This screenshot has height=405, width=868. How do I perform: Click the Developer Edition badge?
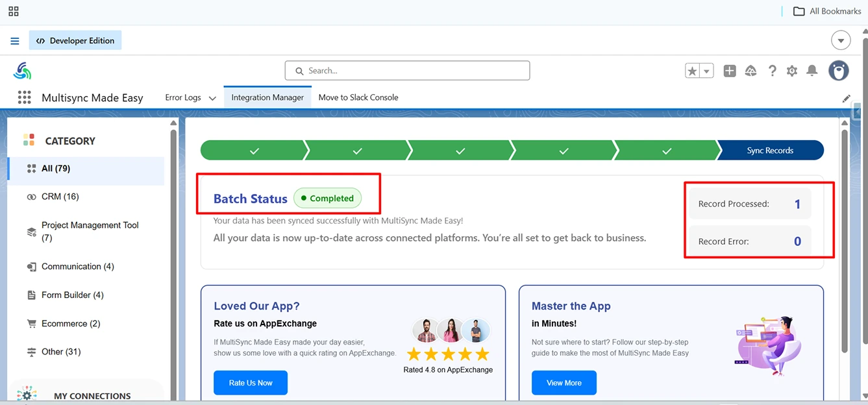tap(75, 40)
